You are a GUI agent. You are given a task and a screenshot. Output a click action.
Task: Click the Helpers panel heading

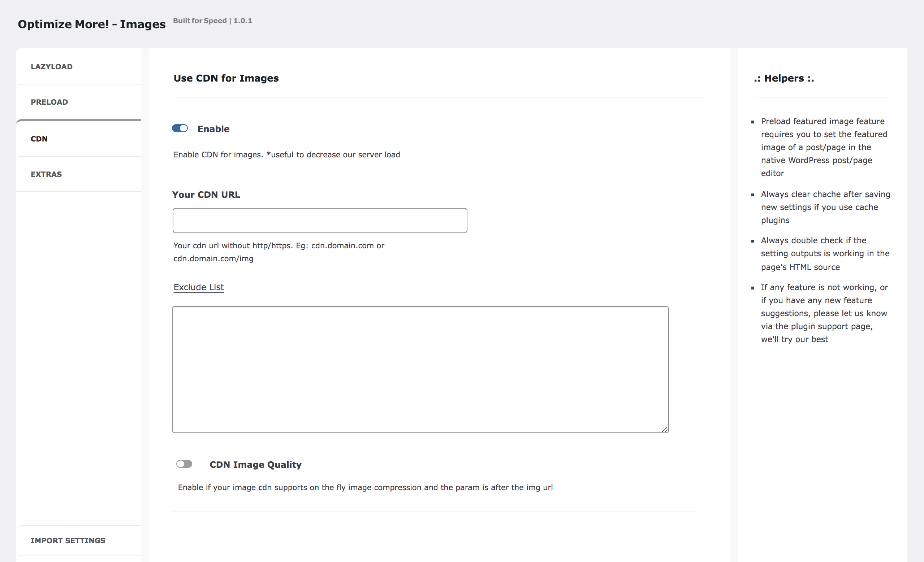point(784,78)
